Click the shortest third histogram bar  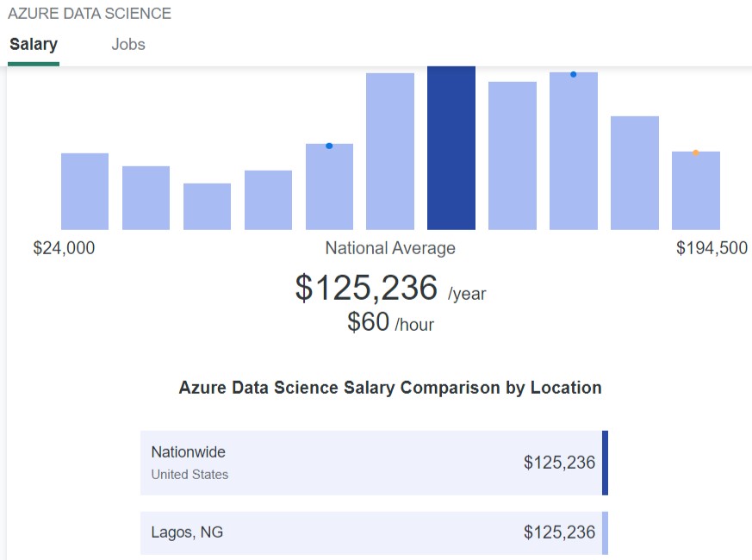208,207
